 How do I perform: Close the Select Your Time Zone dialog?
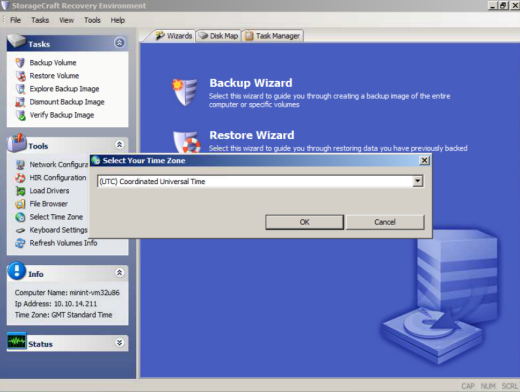coord(424,160)
